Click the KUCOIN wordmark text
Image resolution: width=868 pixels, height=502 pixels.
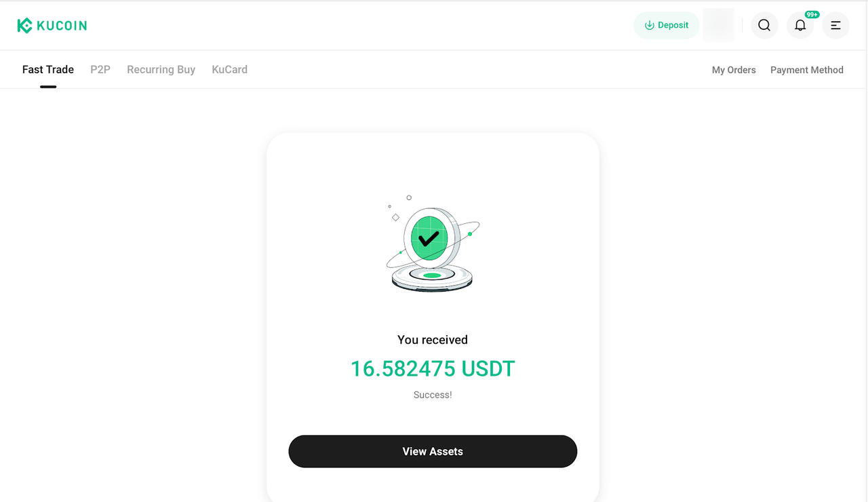[62, 26]
